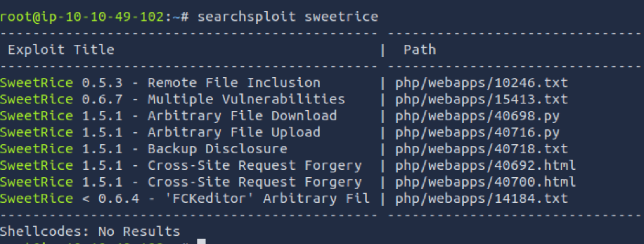Click the php/webapps/15413.txt path
This screenshot has height=244, width=644.
pos(481,99)
